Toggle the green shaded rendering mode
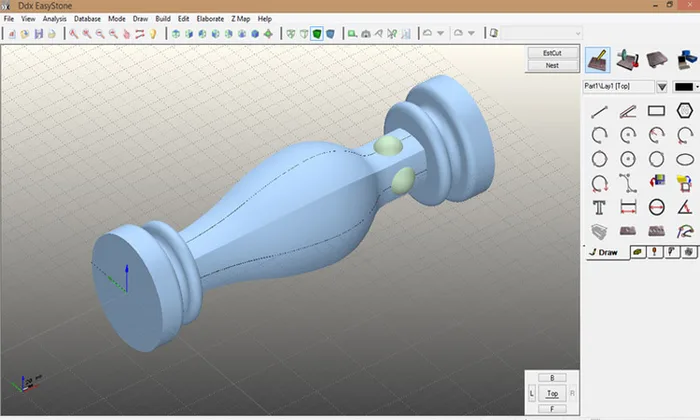The height and width of the screenshot is (420, 700). coord(317,33)
